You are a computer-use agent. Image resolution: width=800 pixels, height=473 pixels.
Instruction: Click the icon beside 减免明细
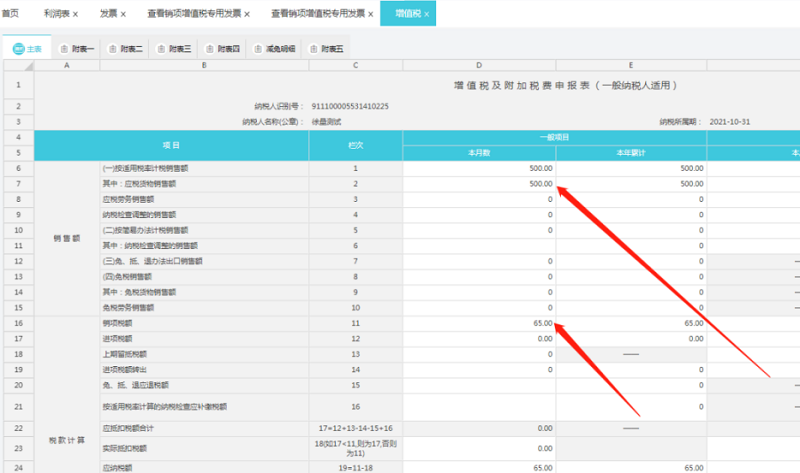click(258, 49)
